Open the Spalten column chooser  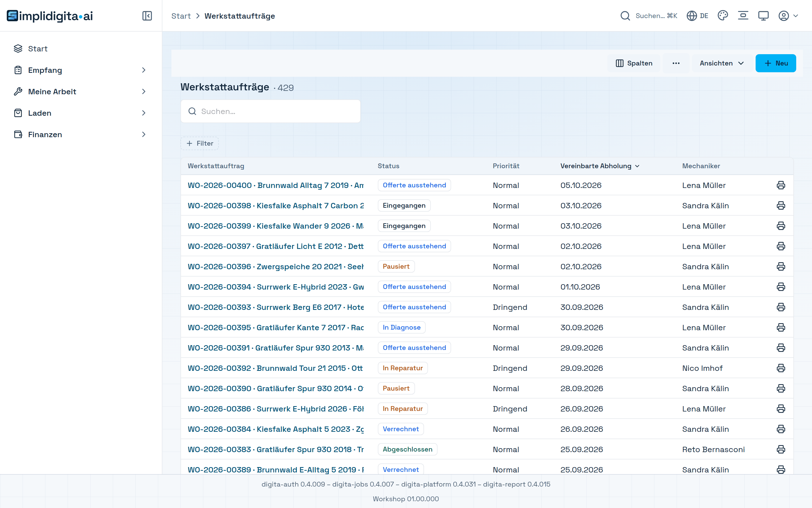634,63
